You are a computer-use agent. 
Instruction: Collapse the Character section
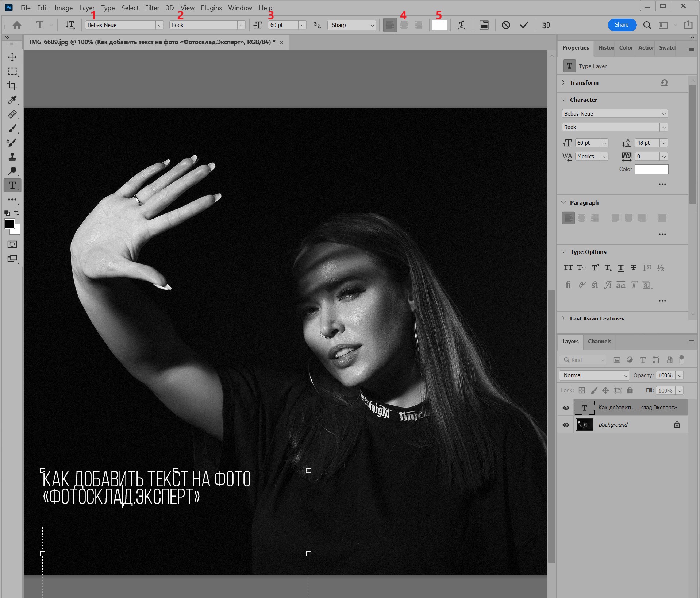pos(564,100)
